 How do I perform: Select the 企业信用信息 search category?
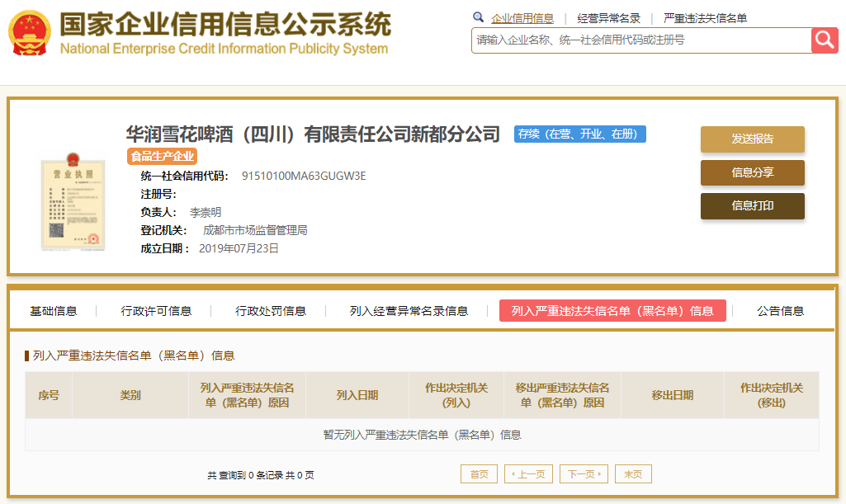pos(522,18)
